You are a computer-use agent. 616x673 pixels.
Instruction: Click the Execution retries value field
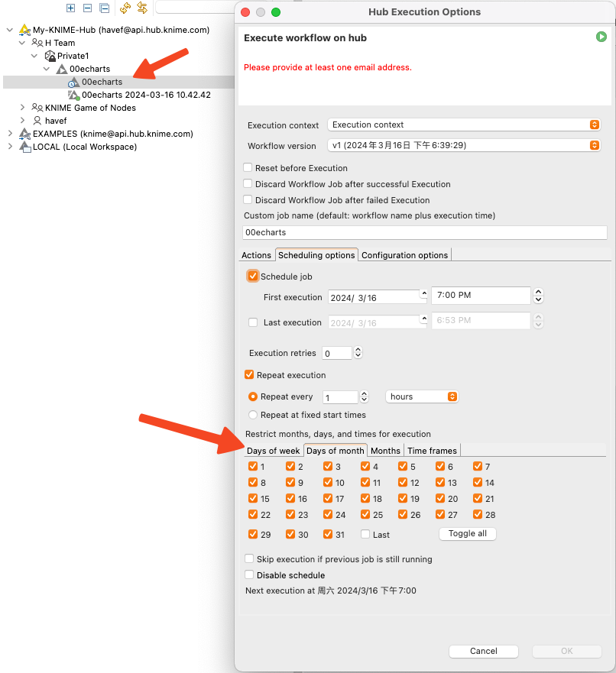(x=337, y=353)
